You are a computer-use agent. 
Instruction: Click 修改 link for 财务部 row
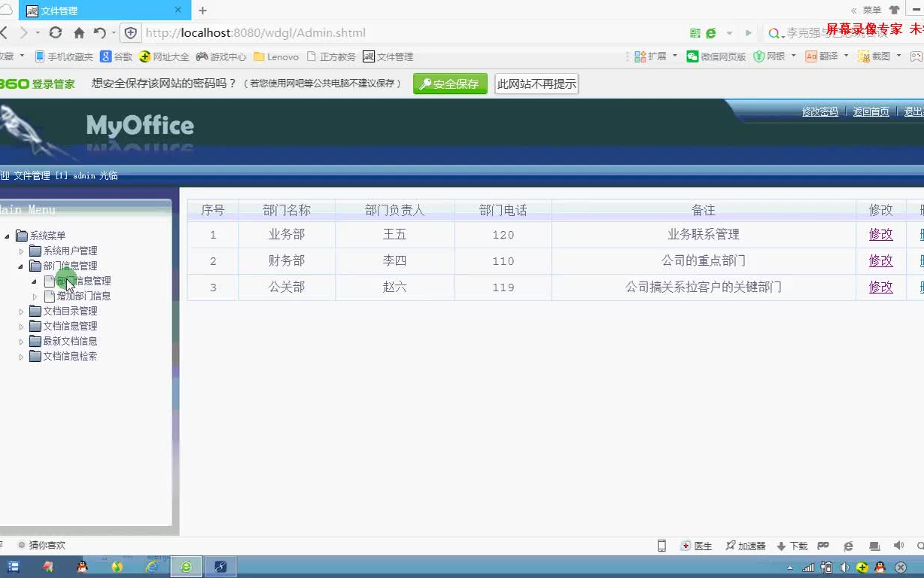click(x=880, y=260)
